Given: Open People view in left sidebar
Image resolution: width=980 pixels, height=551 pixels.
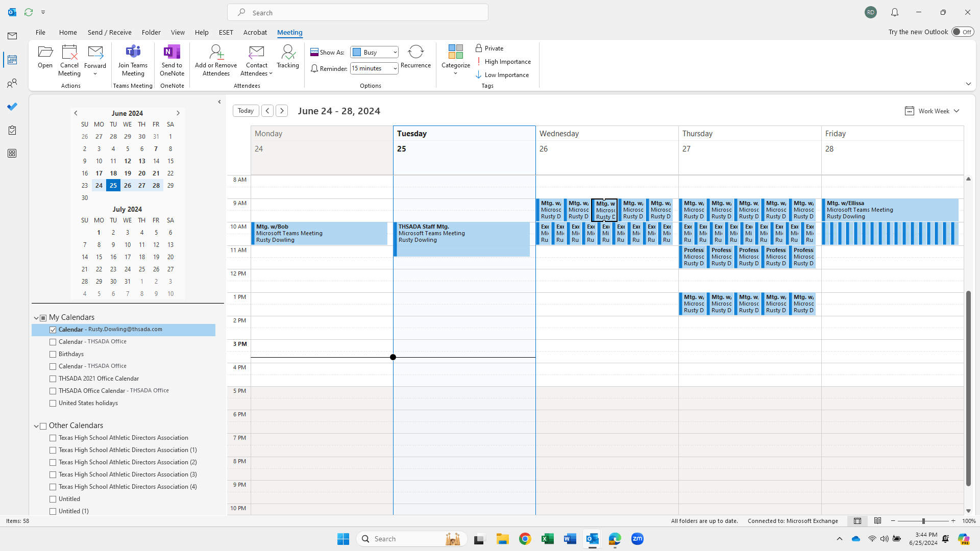Looking at the screenshot, I should click(x=12, y=83).
